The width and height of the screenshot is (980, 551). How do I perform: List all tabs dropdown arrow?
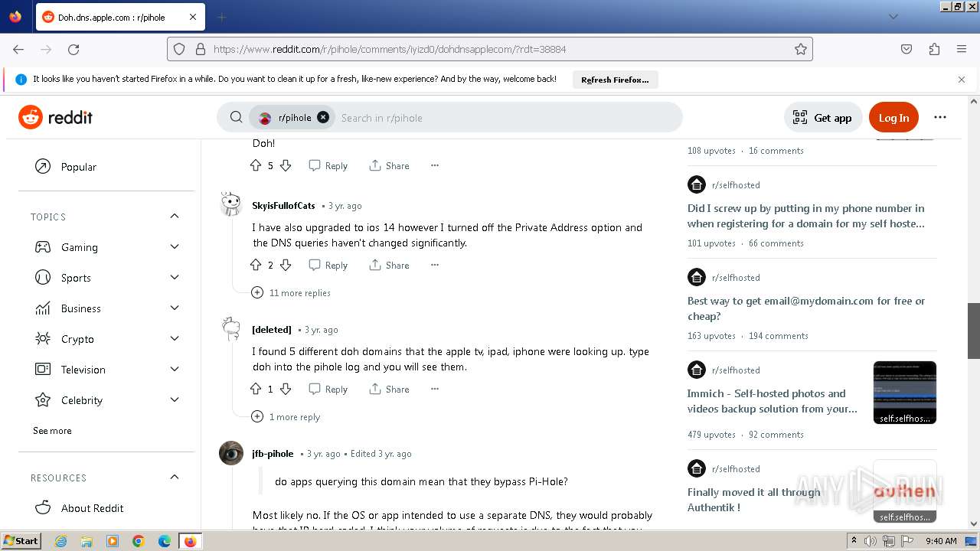click(x=893, y=17)
